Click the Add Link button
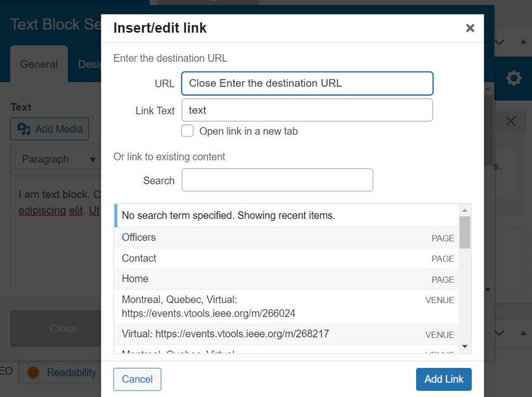This screenshot has height=397, width=532. pos(444,379)
